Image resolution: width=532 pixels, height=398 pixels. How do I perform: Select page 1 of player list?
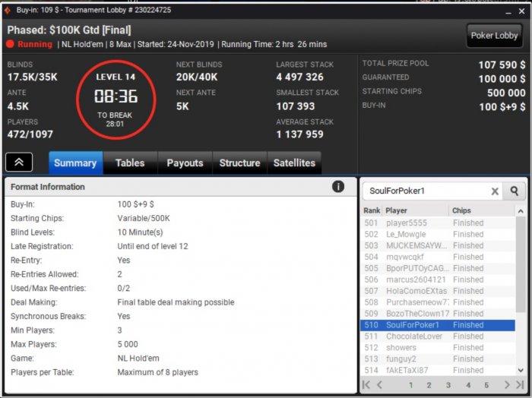click(410, 385)
